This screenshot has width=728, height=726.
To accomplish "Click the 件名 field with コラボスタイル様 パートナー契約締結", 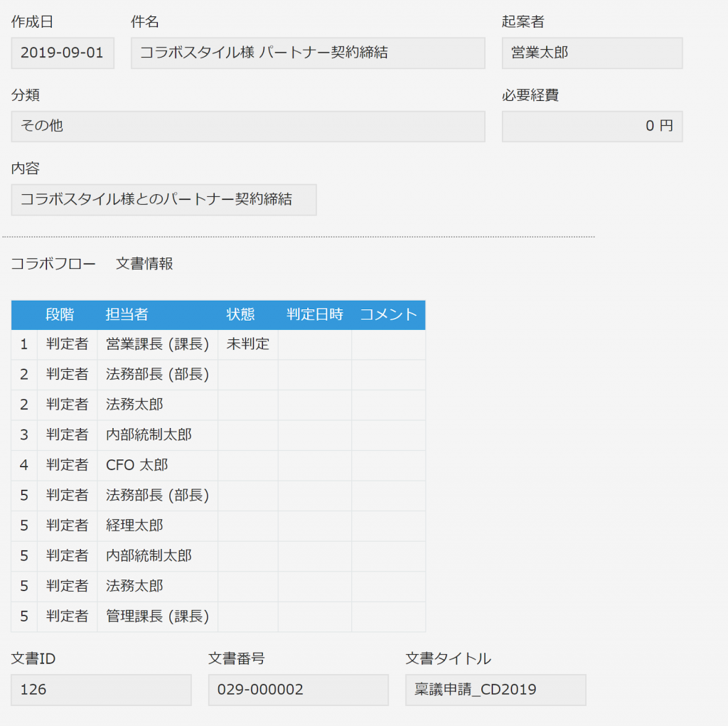I will (308, 53).
